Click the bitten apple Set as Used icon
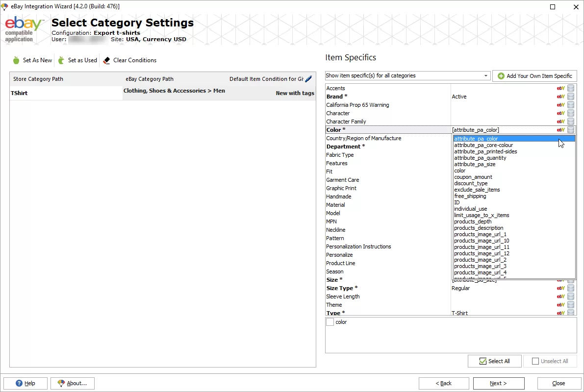The width and height of the screenshot is (584, 392). click(x=62, y=60)
